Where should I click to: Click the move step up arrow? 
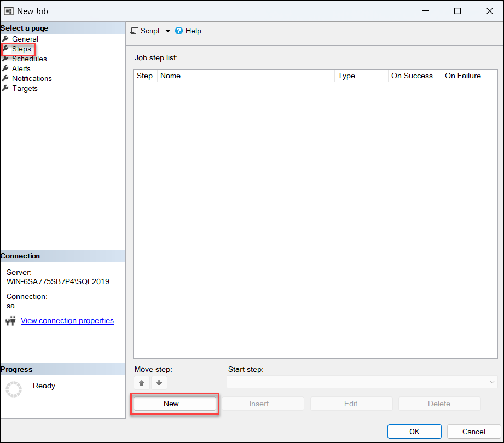142,383
